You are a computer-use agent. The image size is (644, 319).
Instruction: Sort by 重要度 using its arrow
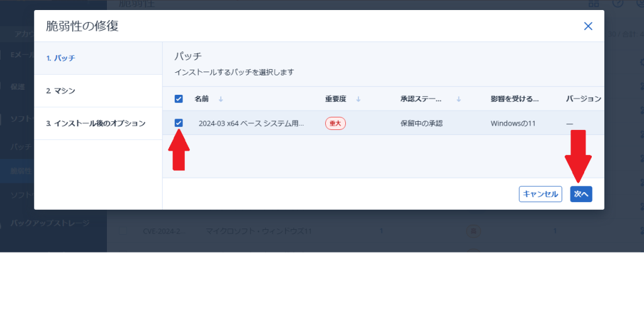(358, 99)
